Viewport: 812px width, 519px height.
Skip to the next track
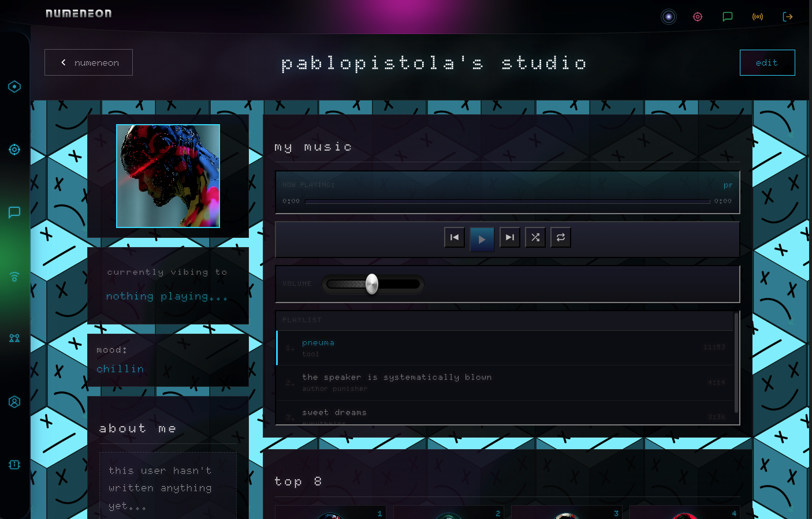[510, 237]
